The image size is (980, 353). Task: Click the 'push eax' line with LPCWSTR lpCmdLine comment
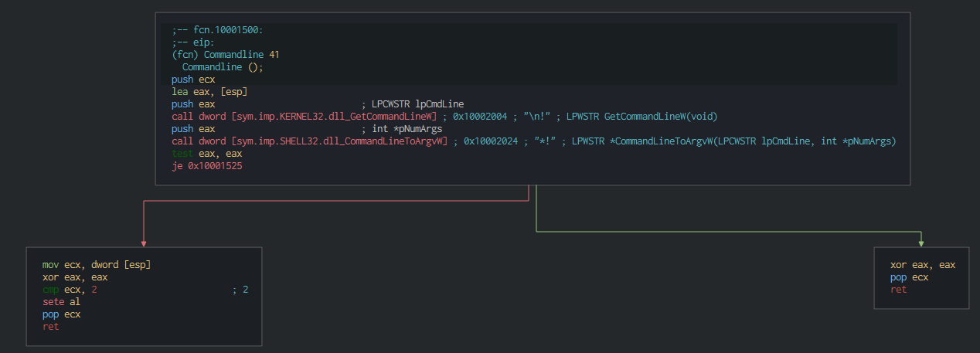(x=317, y=104)
